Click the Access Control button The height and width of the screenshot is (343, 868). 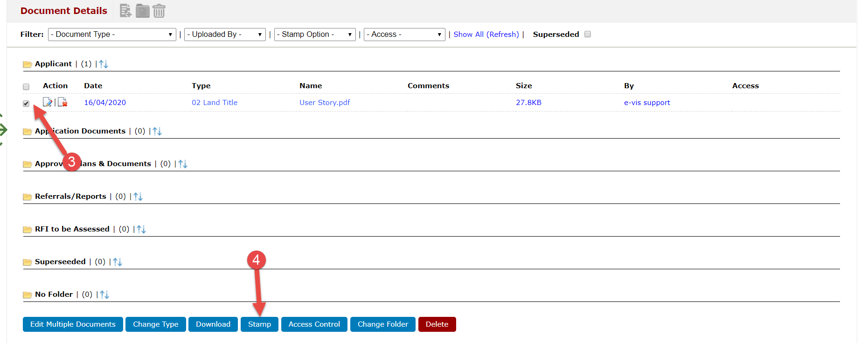[314, 324]
